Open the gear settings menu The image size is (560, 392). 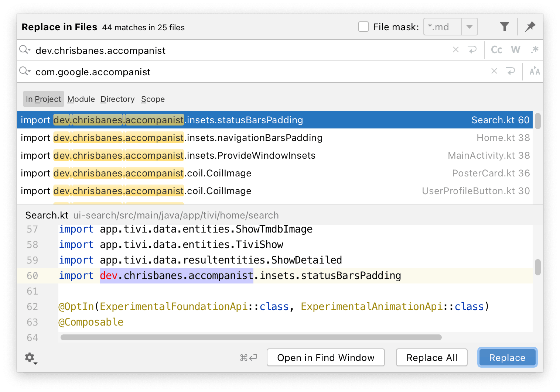[x=30, y=358]
